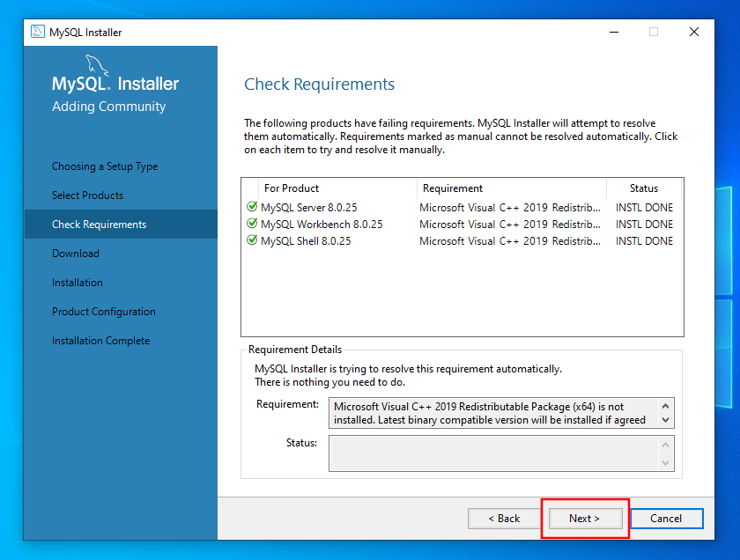Cancel the installation
The height and width of the screenshot is (560, 740).
coord(666,519)
